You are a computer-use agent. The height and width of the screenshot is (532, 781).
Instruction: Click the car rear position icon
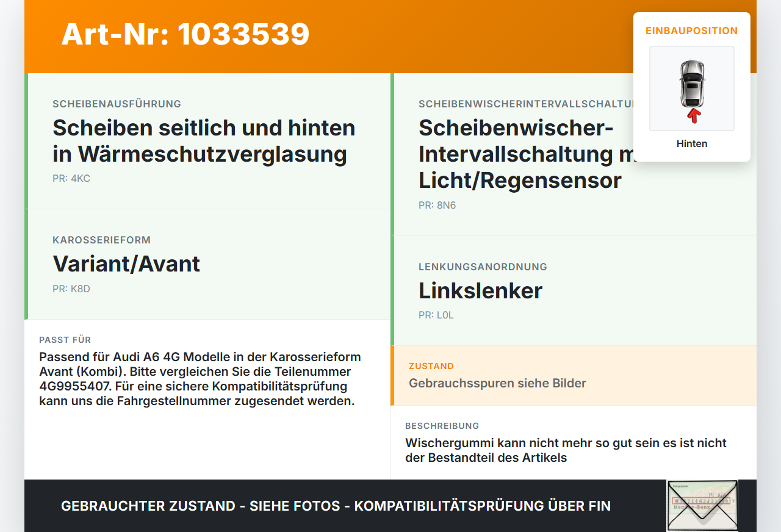[x=692, y=88]
